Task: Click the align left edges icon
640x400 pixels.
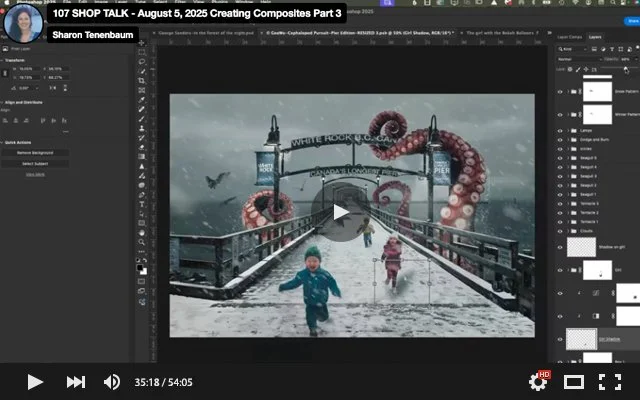Action: (x=5, y=120)
